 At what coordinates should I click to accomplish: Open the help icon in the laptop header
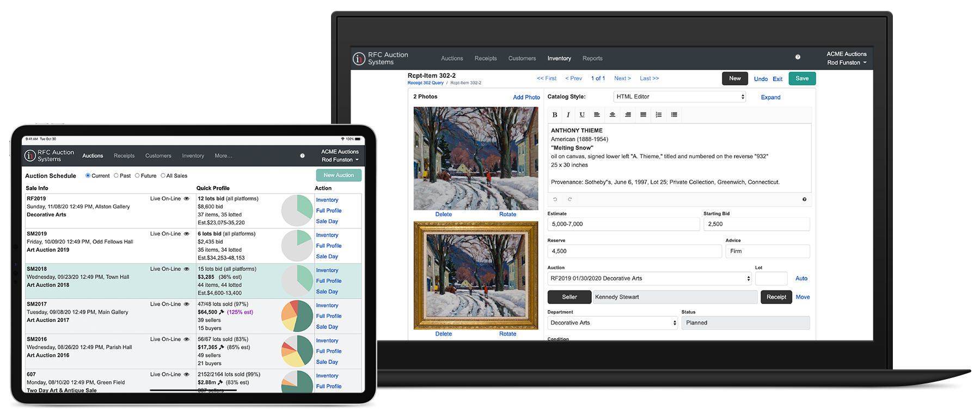(798, 57)
